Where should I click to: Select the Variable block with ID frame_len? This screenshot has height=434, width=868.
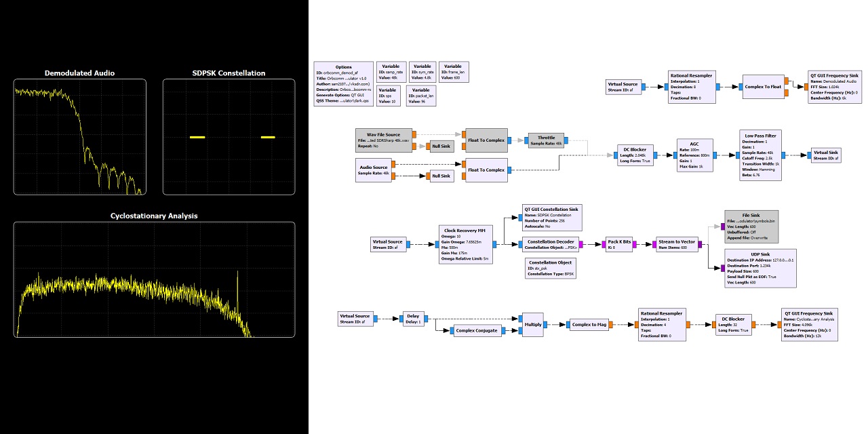[453, 72]
